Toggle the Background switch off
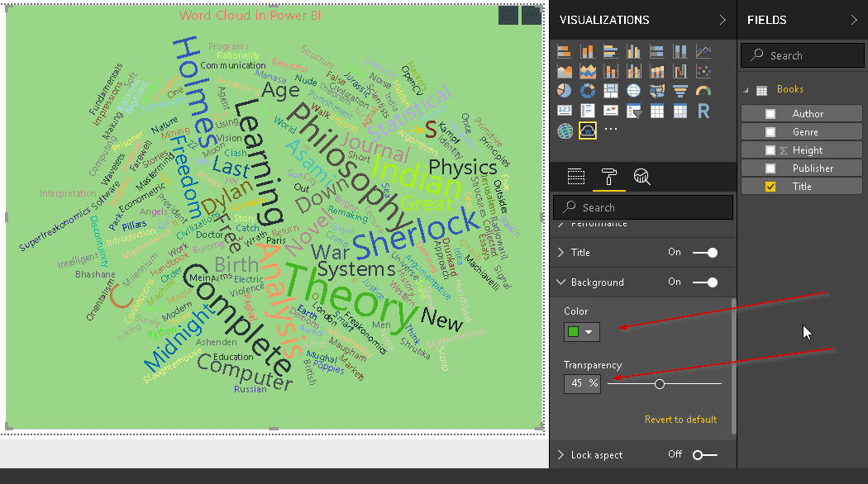Viewport: 868px width, 484px height. (x=705, y=282)
